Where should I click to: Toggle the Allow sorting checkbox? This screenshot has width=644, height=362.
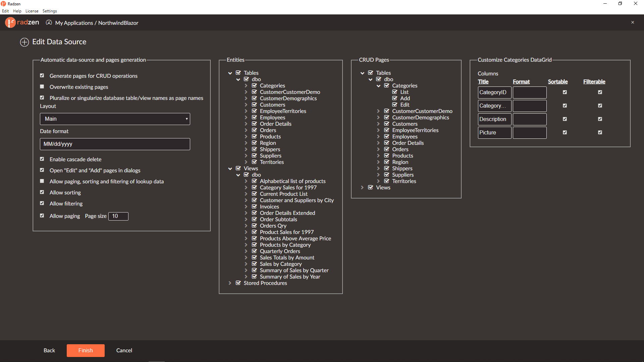point(42,192)
